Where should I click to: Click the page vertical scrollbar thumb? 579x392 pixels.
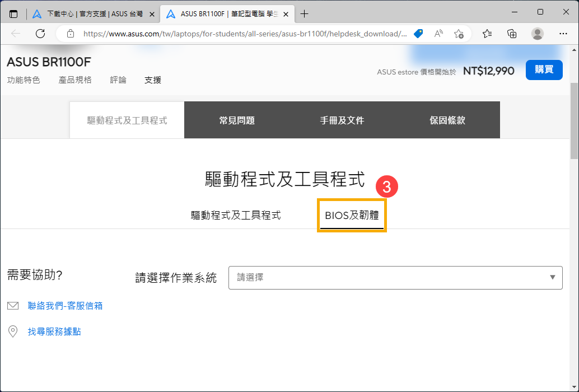coord(574,121)
